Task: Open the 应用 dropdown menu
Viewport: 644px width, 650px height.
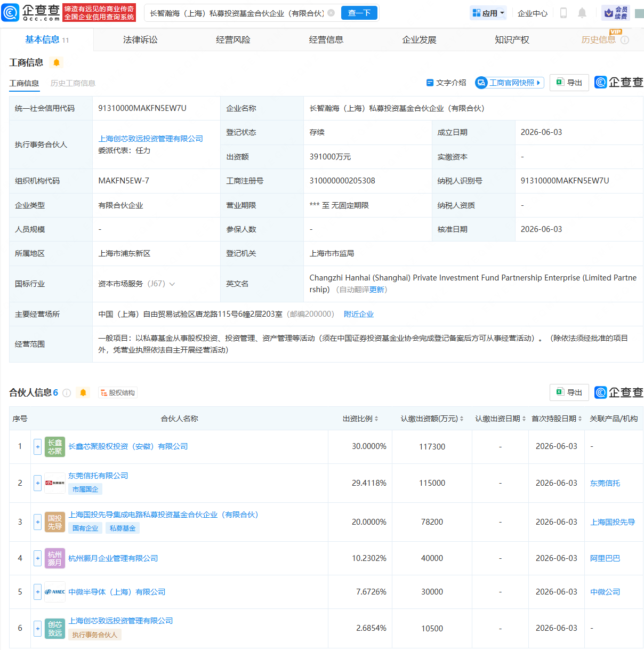Action: click(x=488, y=13)
